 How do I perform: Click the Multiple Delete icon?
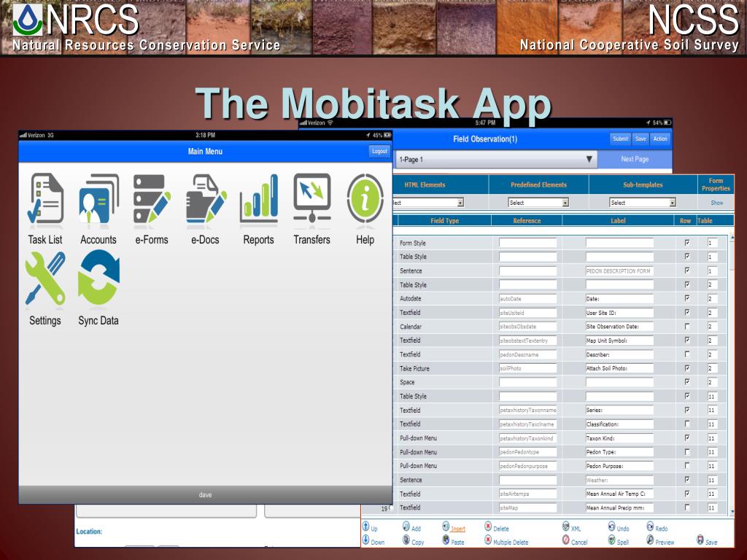coord(488,540)
